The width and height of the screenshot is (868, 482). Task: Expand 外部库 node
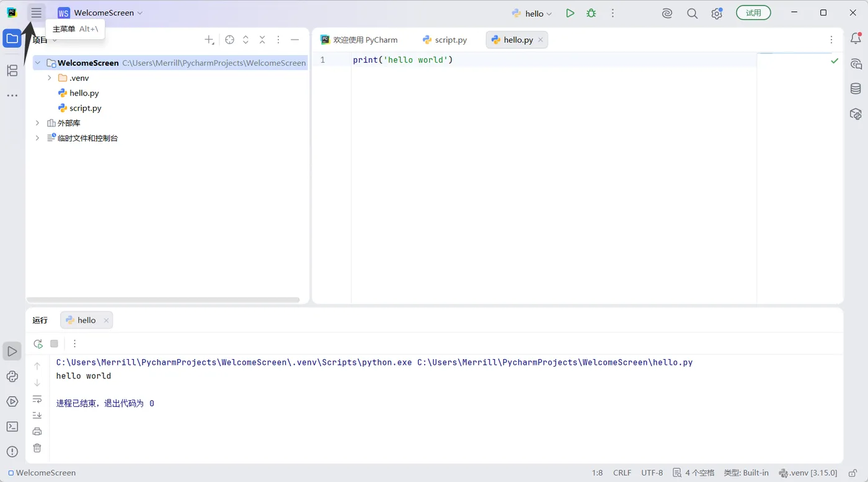[x=37, y=123]
